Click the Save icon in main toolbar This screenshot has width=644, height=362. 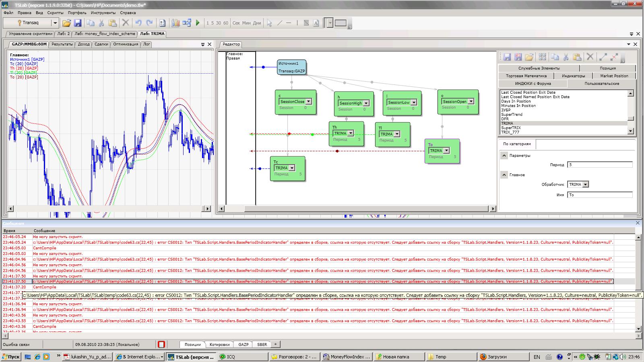point(78,23)
